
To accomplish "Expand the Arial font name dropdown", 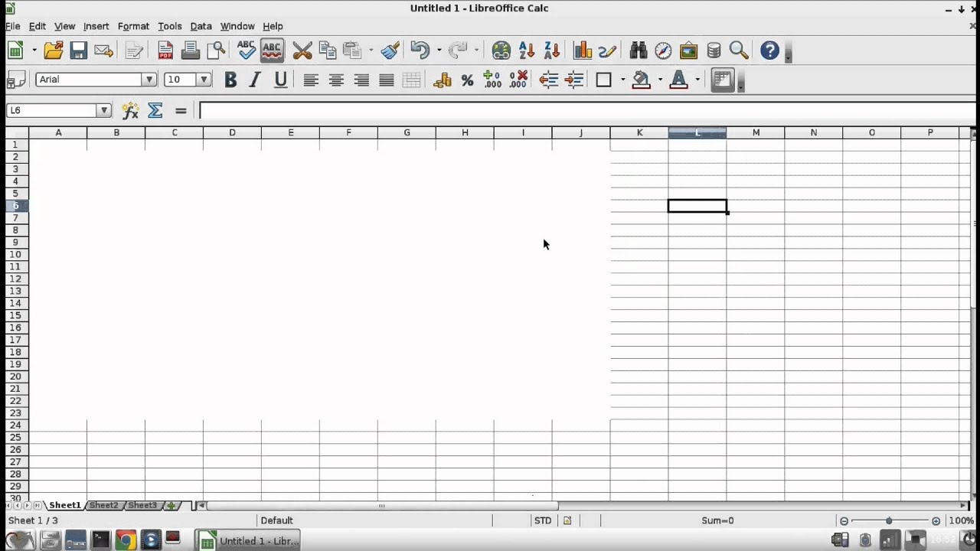I will (x=149, y=80).
